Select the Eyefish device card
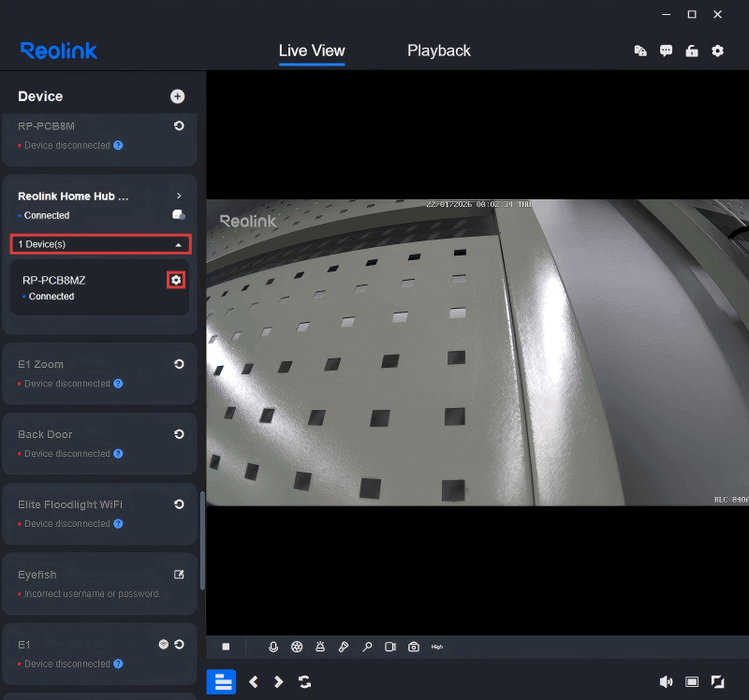This screenshot has height=700, width=749. (x=100, y=584)
